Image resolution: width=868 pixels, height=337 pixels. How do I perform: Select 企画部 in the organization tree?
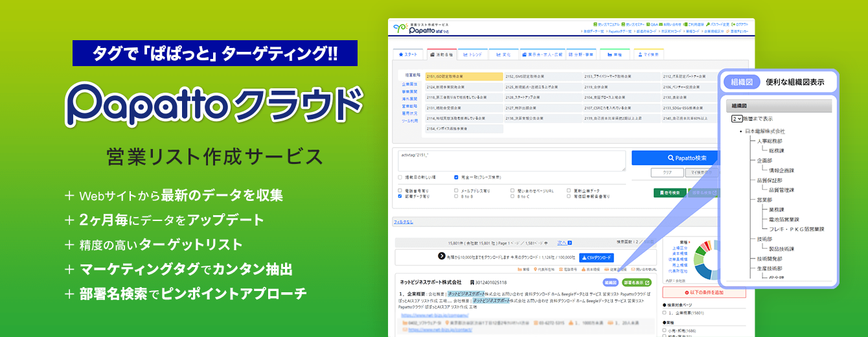pyautogui.click(x=765, y=161)
